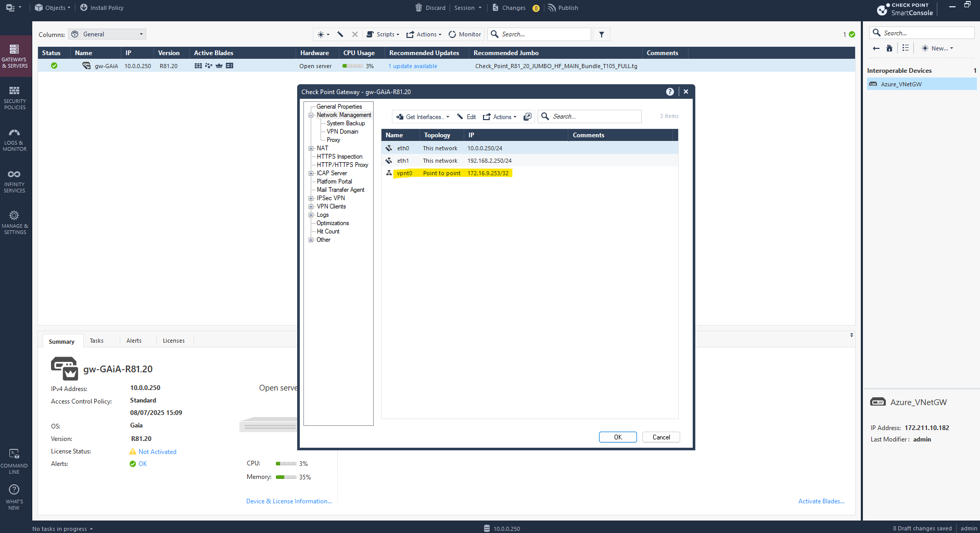Focus the gateways search field
This screenshot has height=533, width=980.
[539, 34]
